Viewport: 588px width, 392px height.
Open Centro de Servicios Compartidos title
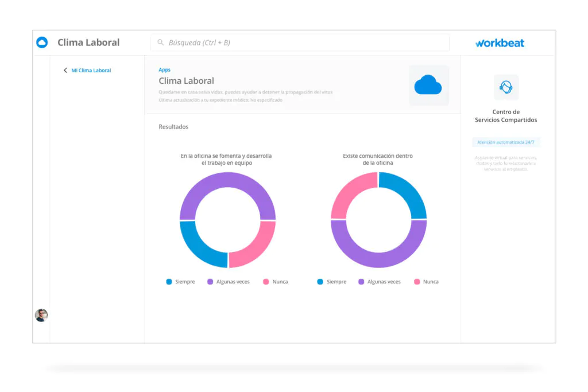(506, 116)
